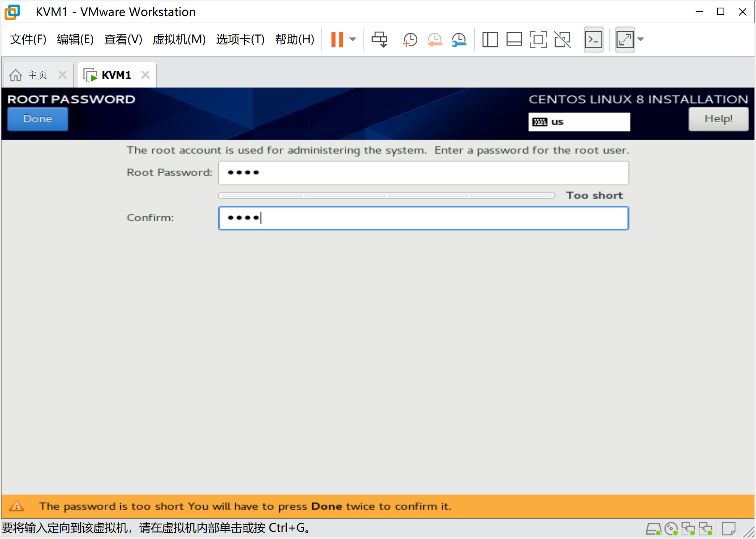Click the 'Too short' strength label
The height and width of the screenshot is (539, 756).
(594, 195)
